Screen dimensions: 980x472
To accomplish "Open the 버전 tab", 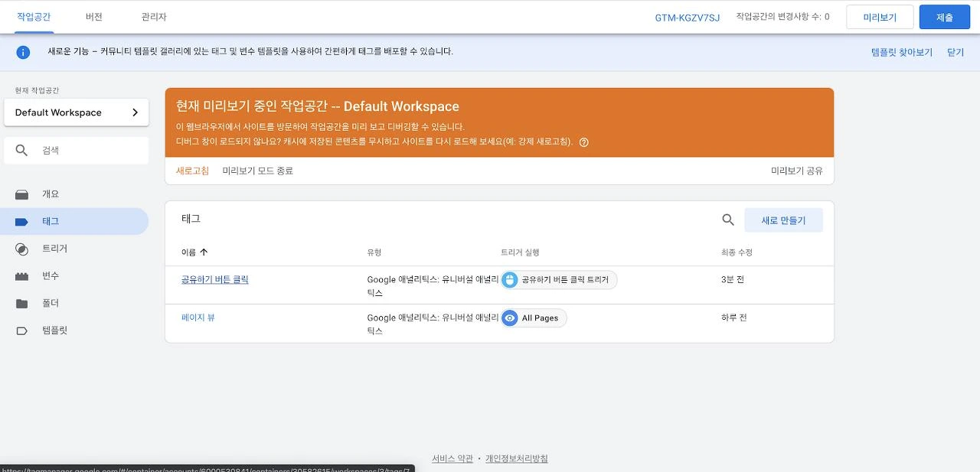I will (x=94, y=17).
